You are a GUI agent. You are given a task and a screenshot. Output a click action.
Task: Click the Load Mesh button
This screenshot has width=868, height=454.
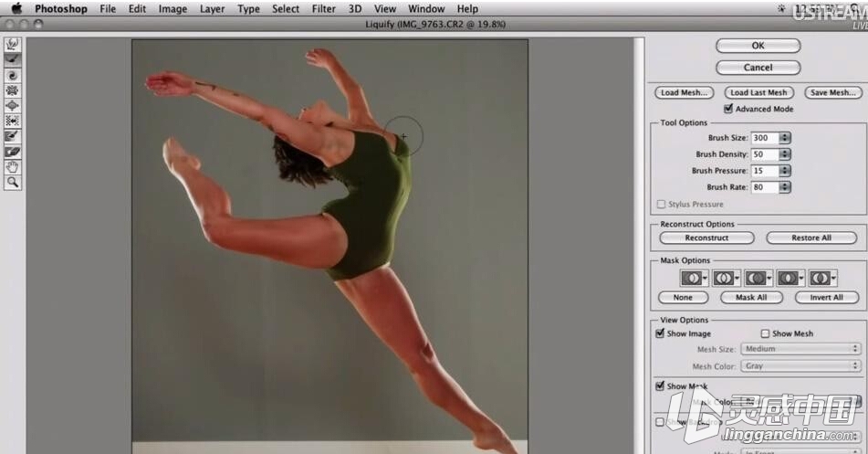(685, 92)
